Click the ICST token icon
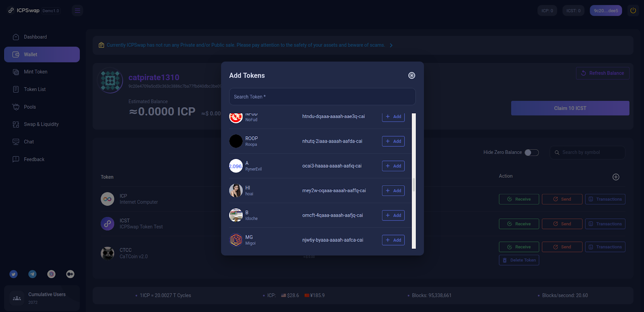This screenshot has width=644, height=312. [107, 224]
